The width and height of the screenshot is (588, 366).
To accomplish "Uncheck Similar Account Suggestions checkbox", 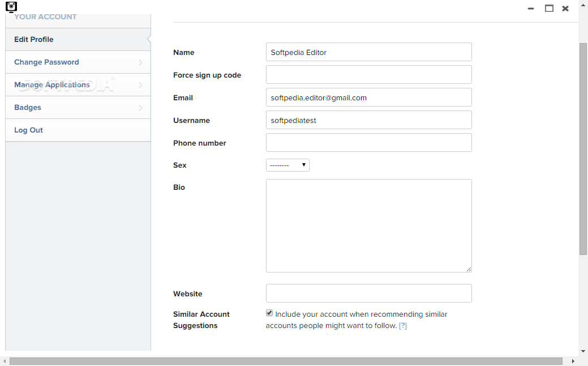I will (x=269, y=313).
